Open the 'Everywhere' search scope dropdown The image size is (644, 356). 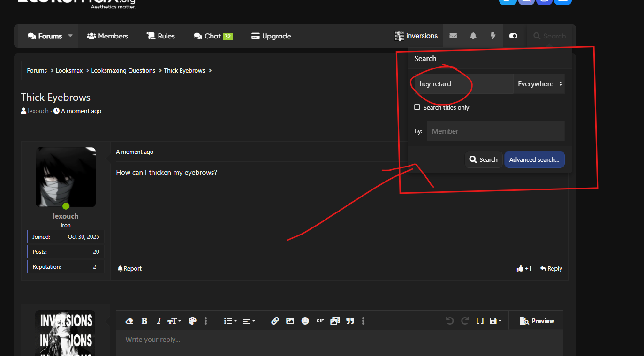click(539, 84)
